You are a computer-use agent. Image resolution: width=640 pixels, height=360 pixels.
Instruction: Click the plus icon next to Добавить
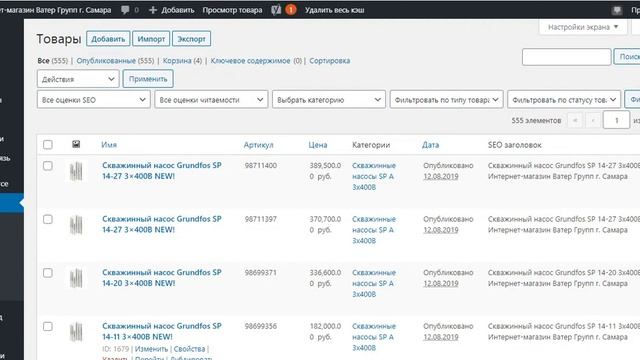click(153, 10)
